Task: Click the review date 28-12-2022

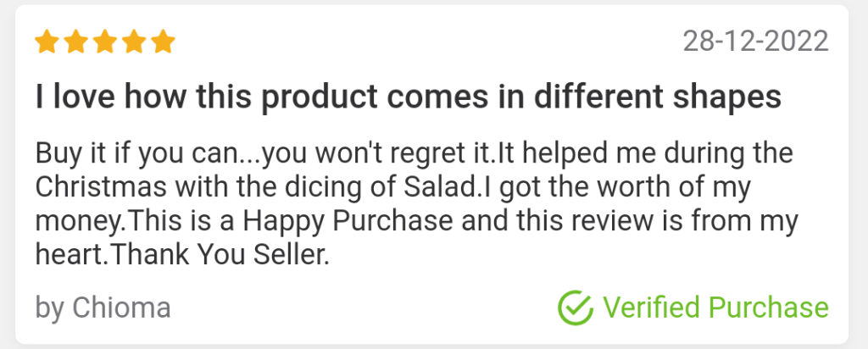Action: (x=755, y=41)
